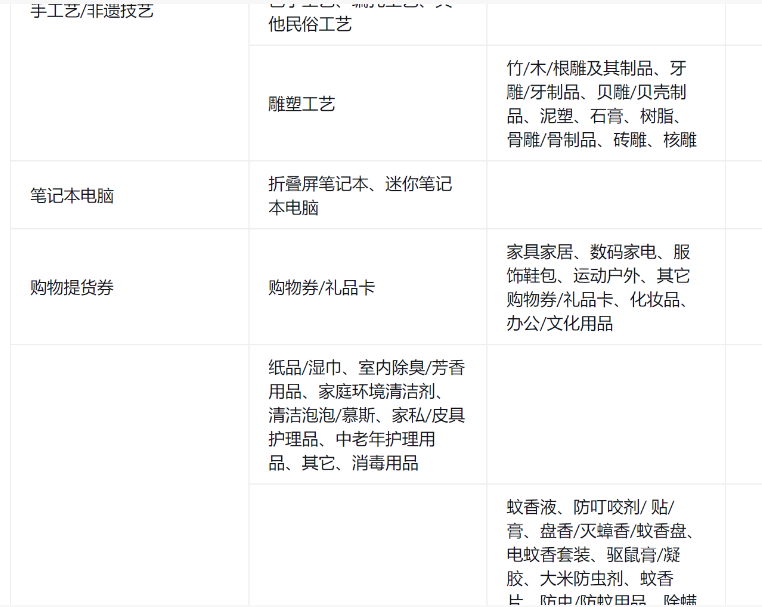This screenshot has height=607, width=762.
Task: Click the 泥塑 item in sculpture list
Action: [557, 116]
